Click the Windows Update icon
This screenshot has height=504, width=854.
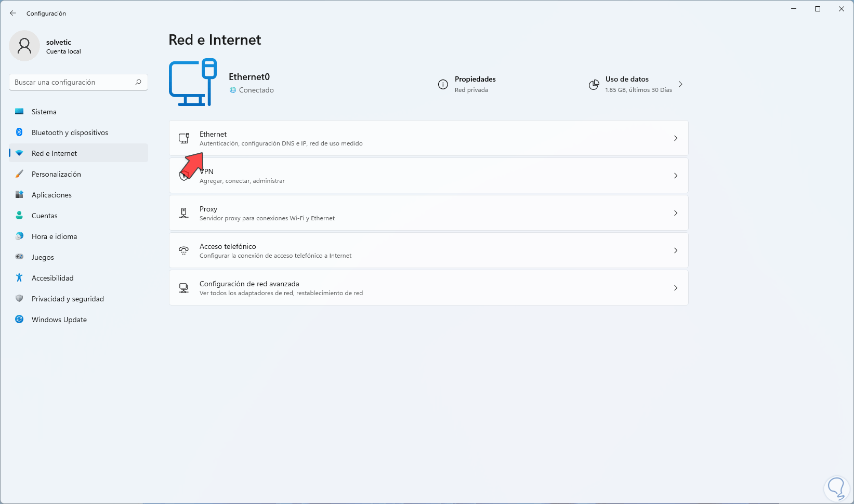[19, 319]
